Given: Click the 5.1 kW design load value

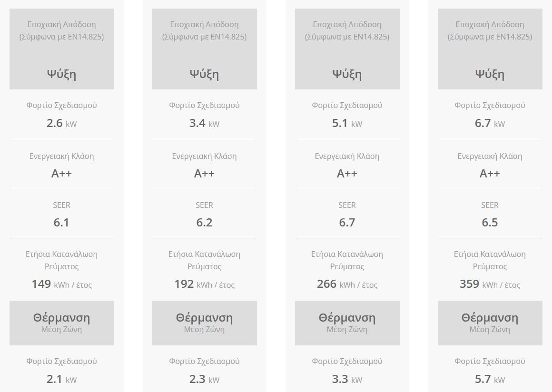Looking at the screenshot, I should 347,124.
